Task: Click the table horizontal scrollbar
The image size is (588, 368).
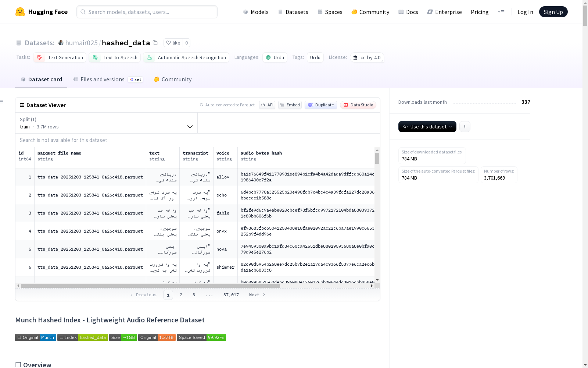Action: (151, 286)
